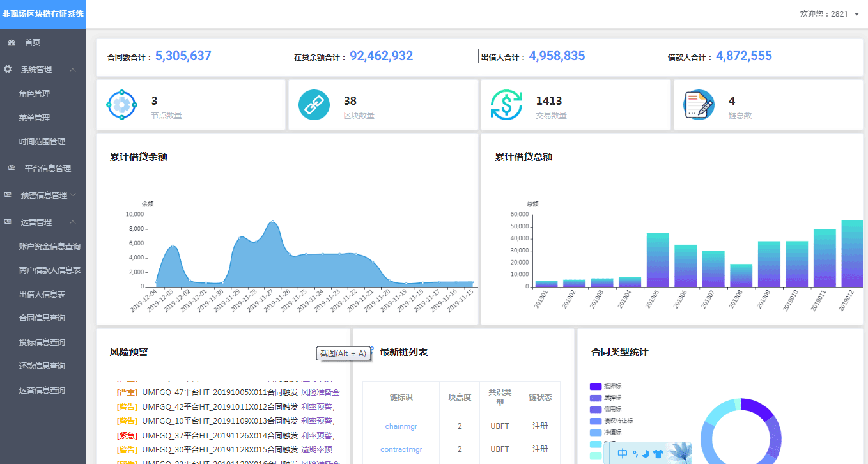Click the contractmgr link in chain table
This screenshot has width=868, height=464.
coord(401,449)
